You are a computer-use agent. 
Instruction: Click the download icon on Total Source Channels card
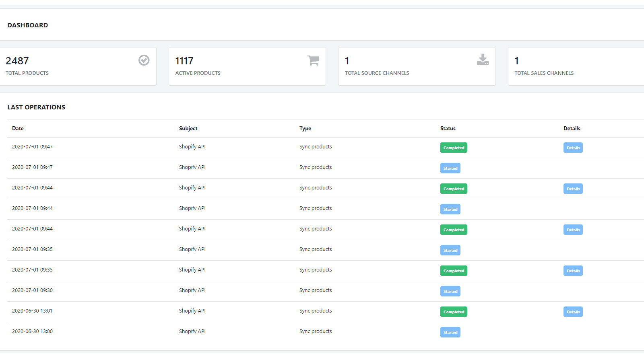point(483,60)
